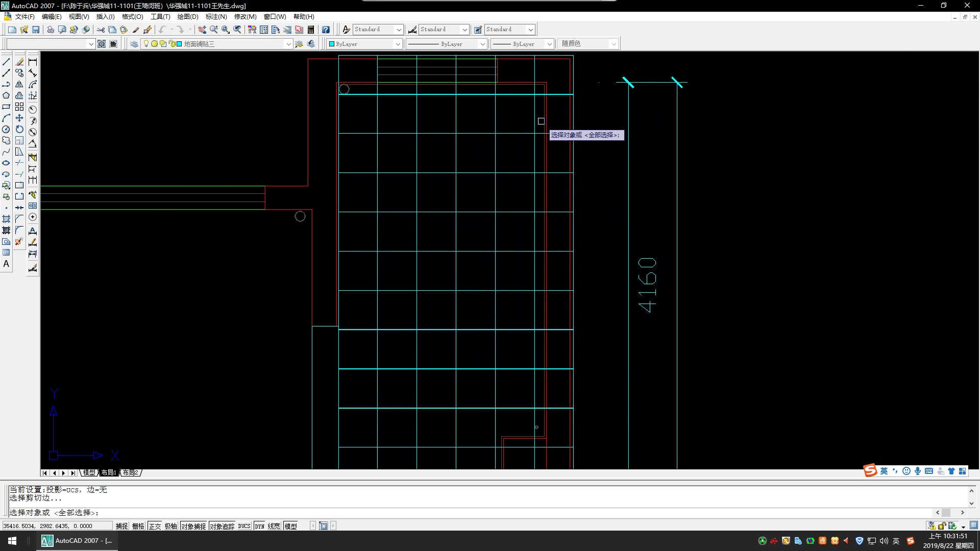This screenshot has width=980, height=551.
Task: Select the Erase tool
Action: pyautogui.click(x=19, y=62)
